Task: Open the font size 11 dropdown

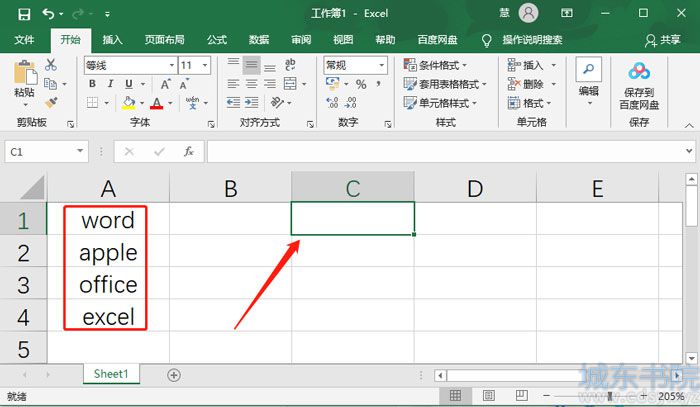Action: [x=205, y=66]
